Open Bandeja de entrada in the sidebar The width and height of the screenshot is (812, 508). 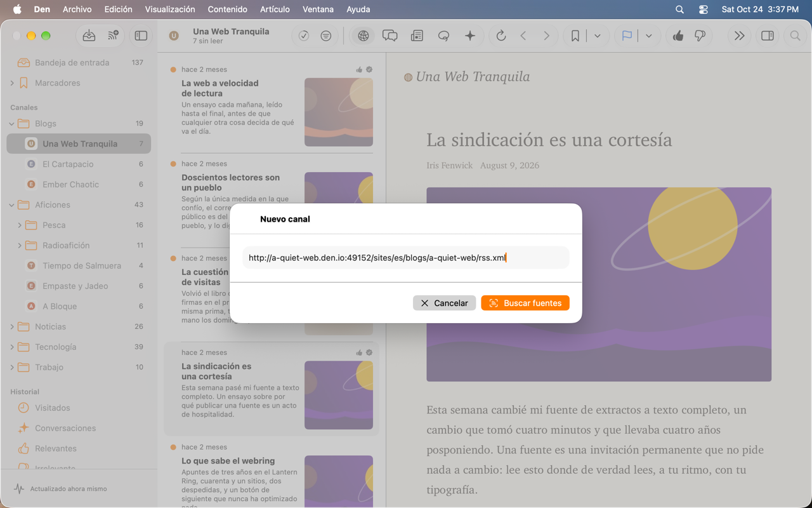tap(79, 63)
